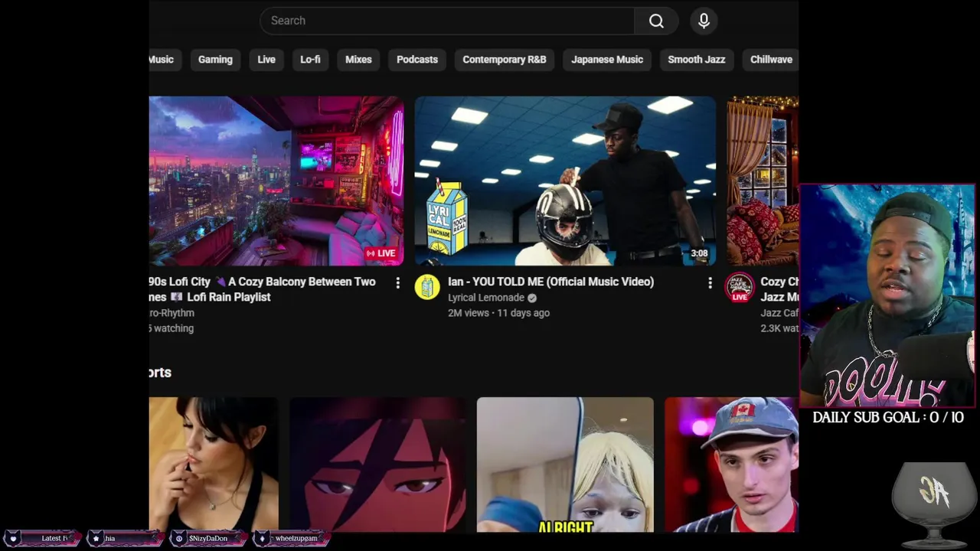Click the wheelzupgam overlay label

[296, 538]
